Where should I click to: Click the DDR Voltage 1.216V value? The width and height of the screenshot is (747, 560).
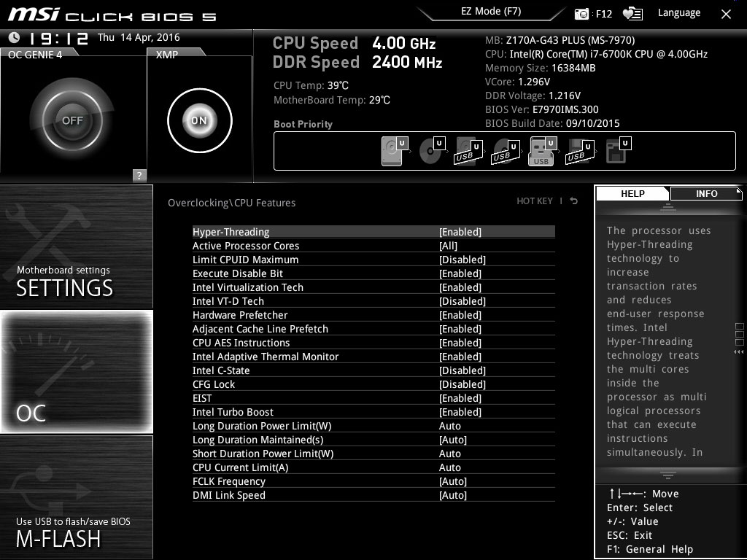(x=565, y=96)
